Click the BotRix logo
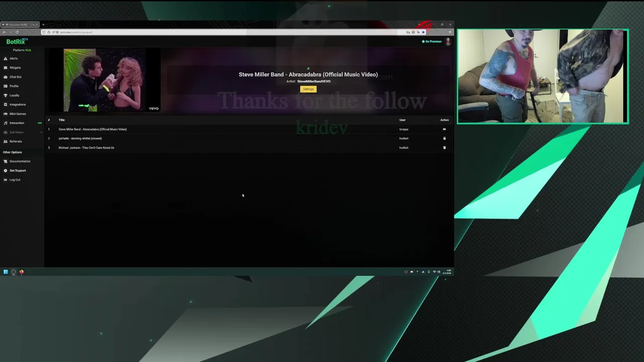Viewport: 644px width, 362px height. (x=17, y=42)
